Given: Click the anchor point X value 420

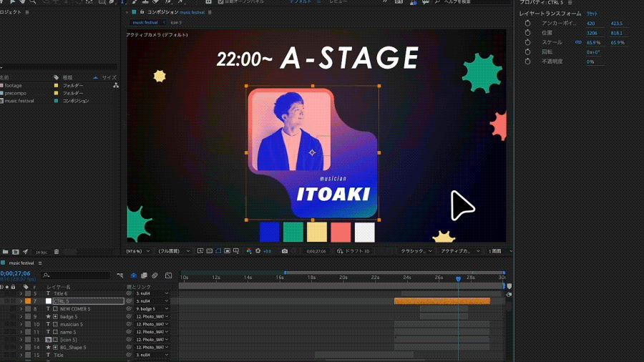Looking at the screenshot, I should tap(590, 24).
